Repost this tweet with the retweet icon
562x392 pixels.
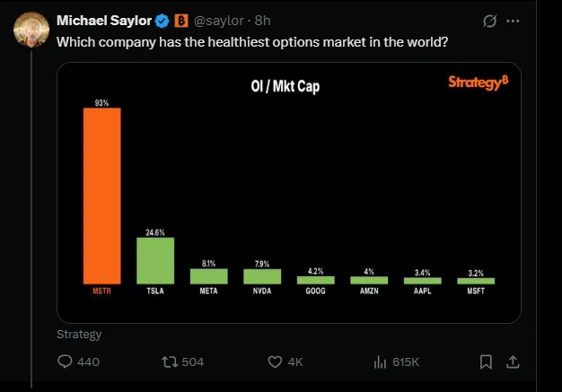[169, 362]
